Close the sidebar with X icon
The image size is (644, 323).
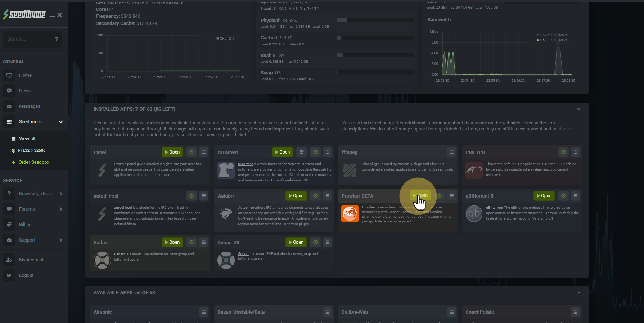click(60, 15)
